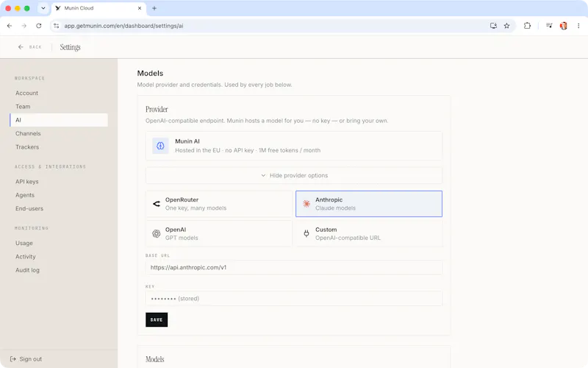Click the Anthropic starburst icon
588x368 pixels.
tap(306, 204)
